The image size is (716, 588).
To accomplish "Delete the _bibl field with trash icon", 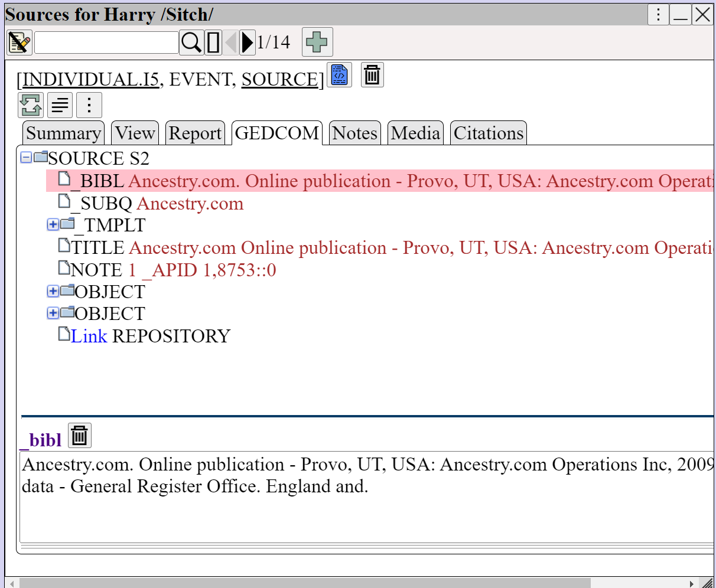I will (80, 436).
